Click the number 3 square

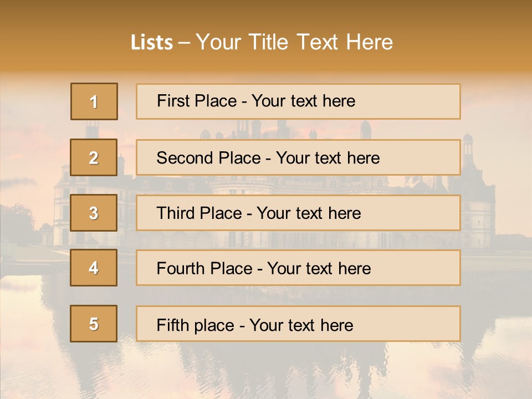click(x=94, y=213)
